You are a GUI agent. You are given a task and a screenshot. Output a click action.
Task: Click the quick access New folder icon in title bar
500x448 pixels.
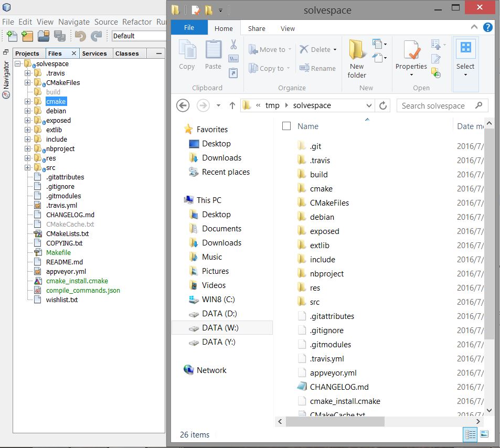tap(209, 10)
